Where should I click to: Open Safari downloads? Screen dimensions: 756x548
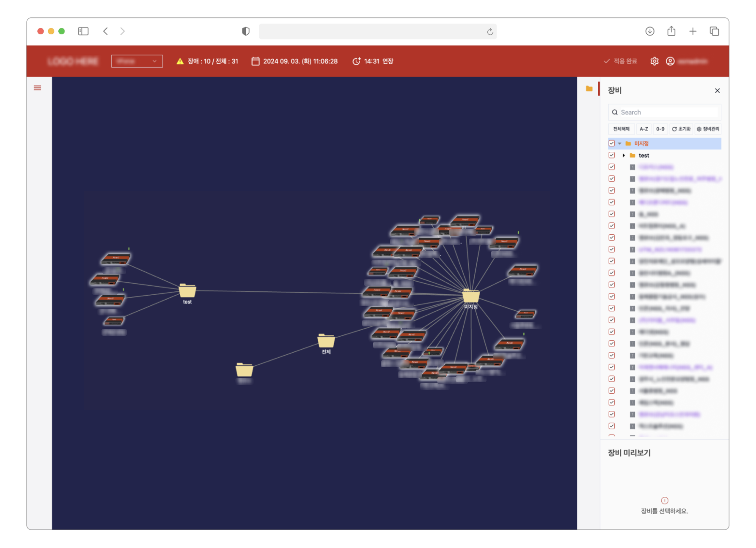[650, 31]
